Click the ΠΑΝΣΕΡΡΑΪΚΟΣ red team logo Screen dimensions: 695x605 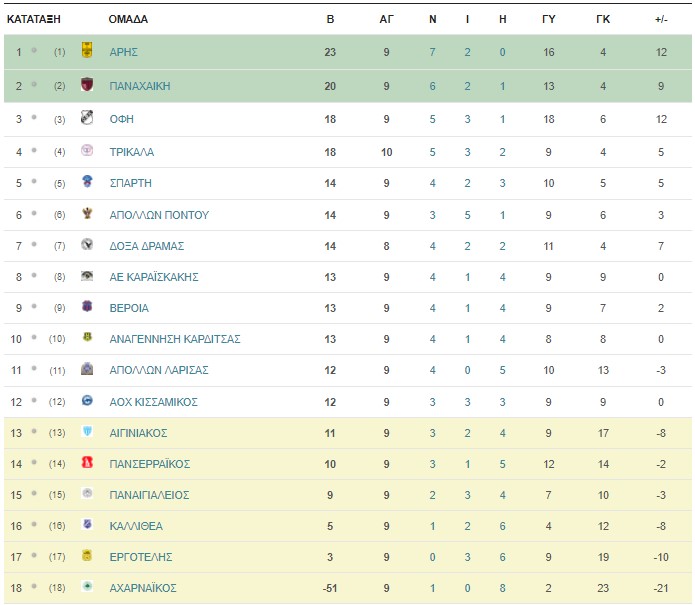point(87,463)
